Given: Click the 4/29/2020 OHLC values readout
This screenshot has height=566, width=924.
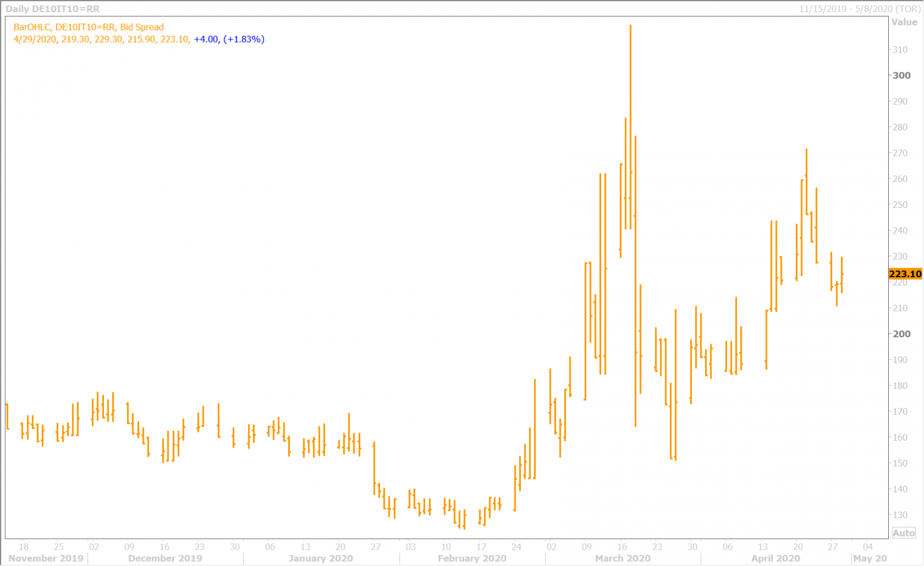Looking at the screenshot, I should [101, 39].
